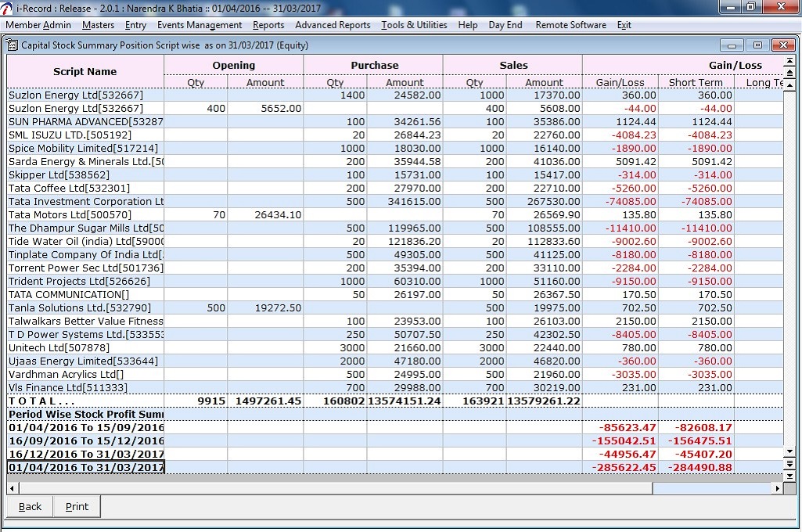The width and height of the screenshot is (802, 532).
Task: Click the horizontal scrollbar thumb
Action: (x=336, y=488)
